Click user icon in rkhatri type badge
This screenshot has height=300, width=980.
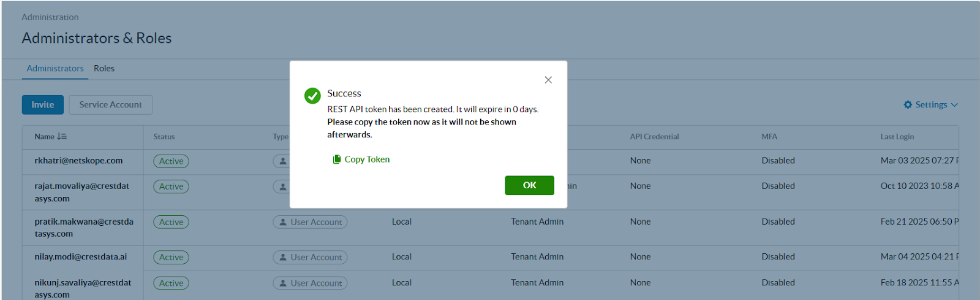(x=282, y=161)
